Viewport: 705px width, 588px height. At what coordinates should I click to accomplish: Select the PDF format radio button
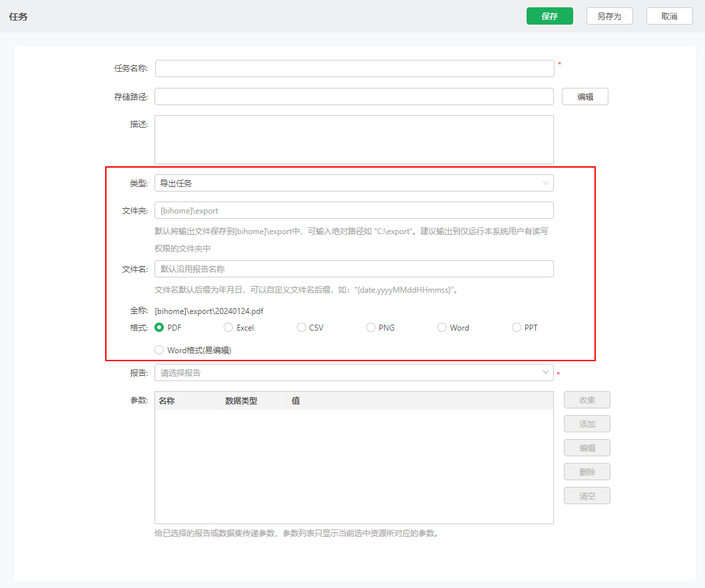coord(160,327)
